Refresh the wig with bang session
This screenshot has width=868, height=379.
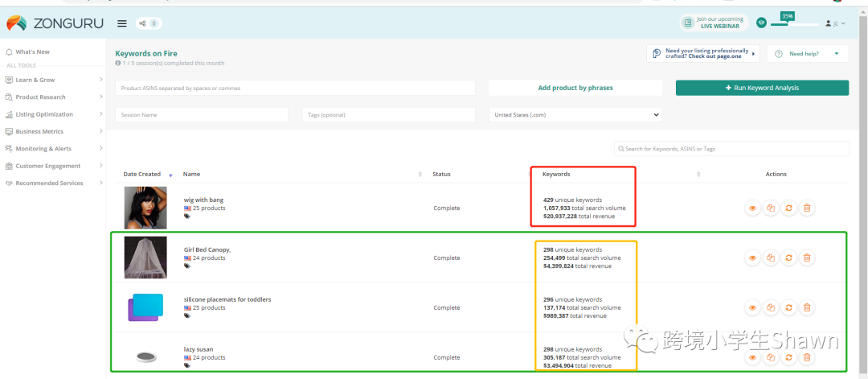pos(789,208)
